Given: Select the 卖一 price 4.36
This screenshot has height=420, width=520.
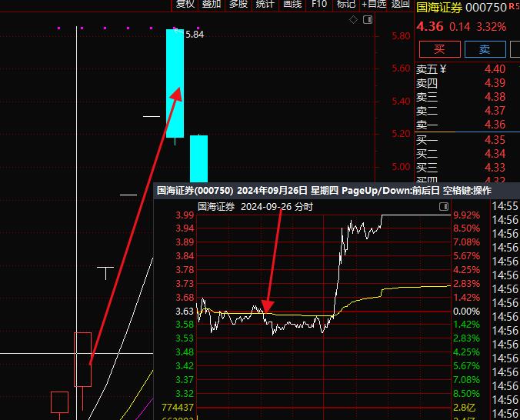Looking at the screenshot, I should [495, 125].
